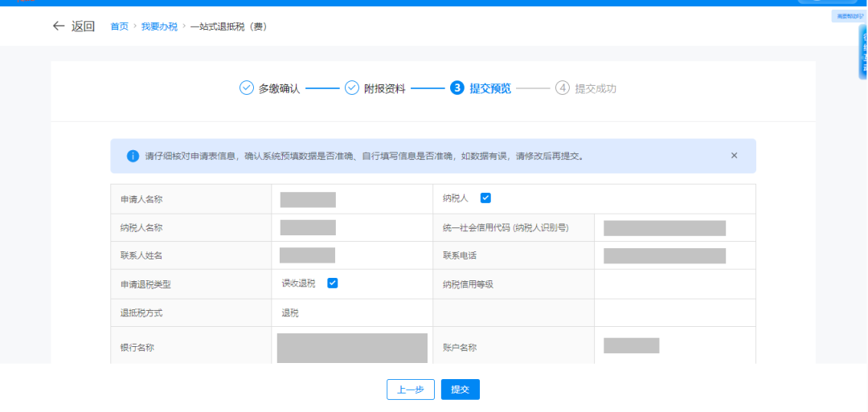Click the 纳税人名称 label cell
Image resolution: width=868 pixels, height=412 pixels.
[191, 228]
